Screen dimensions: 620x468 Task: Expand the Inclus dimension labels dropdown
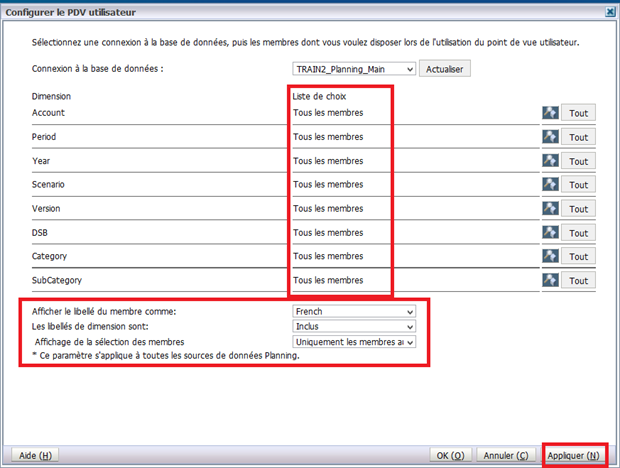point(352,326)
